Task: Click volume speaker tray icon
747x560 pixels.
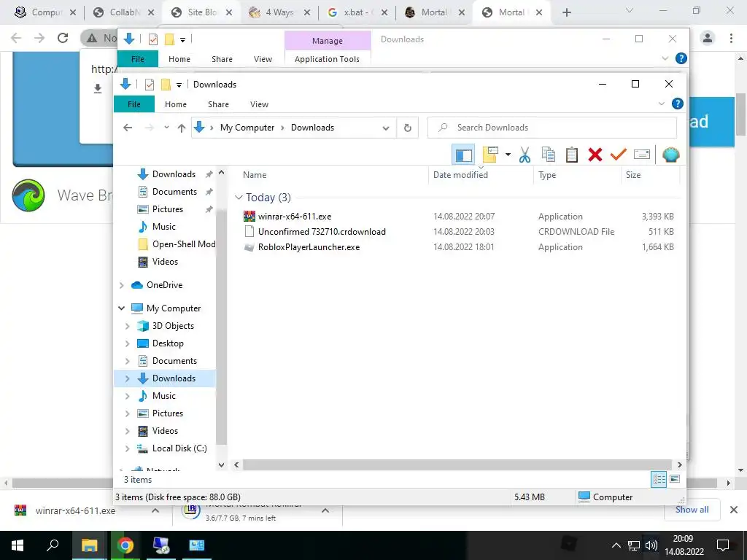Action: pos(651,545)
